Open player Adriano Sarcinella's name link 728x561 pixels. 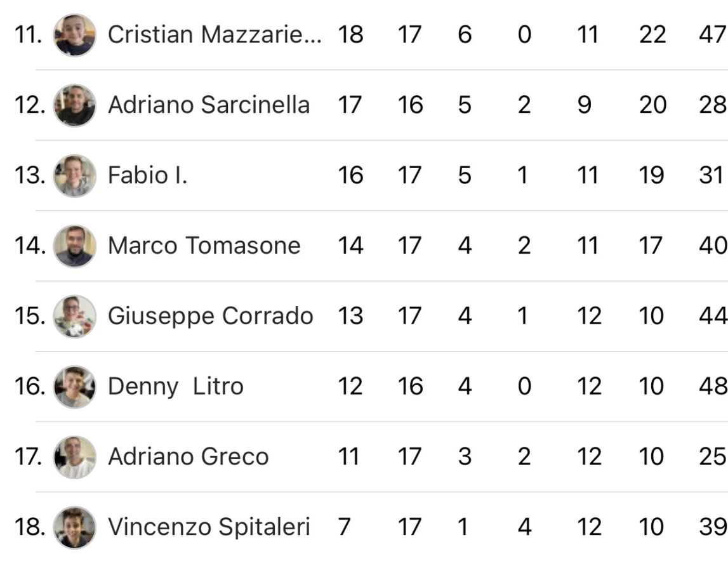pos(209,105)
